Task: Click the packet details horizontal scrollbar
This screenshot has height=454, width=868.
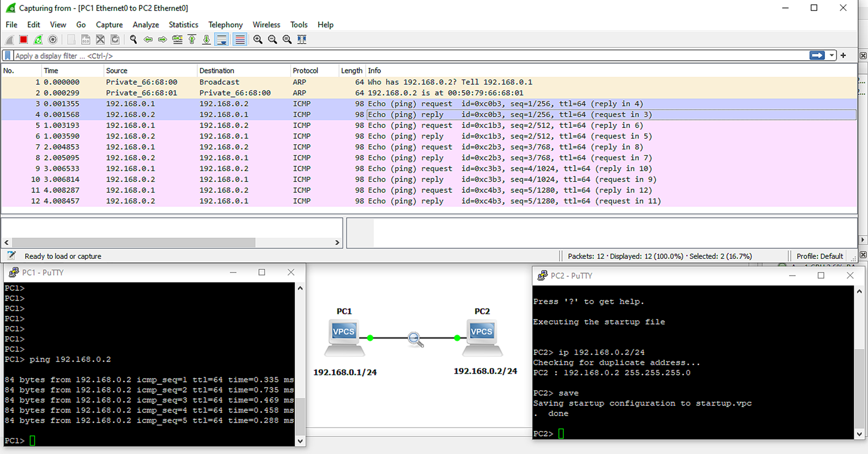Action: 134,242
